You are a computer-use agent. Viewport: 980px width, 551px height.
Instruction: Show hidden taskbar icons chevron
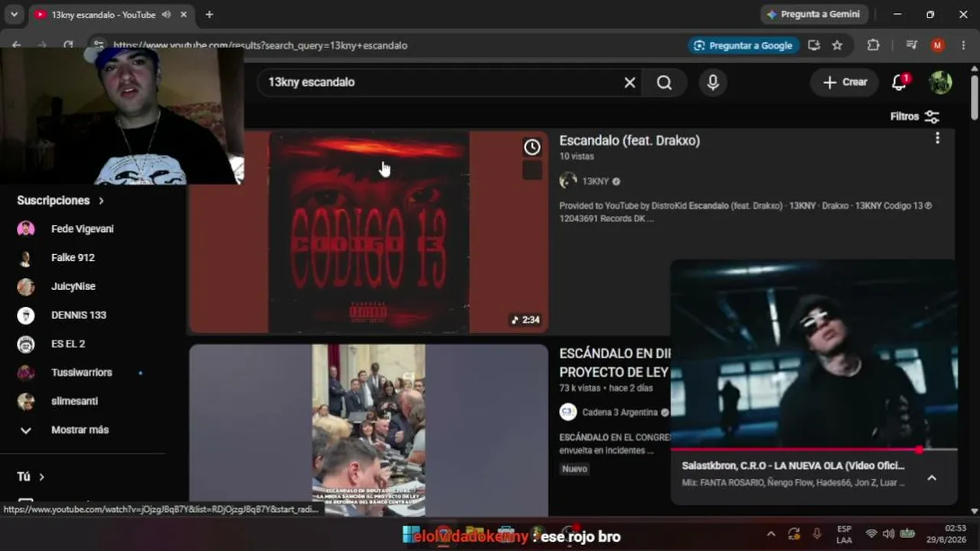point(771,534)
